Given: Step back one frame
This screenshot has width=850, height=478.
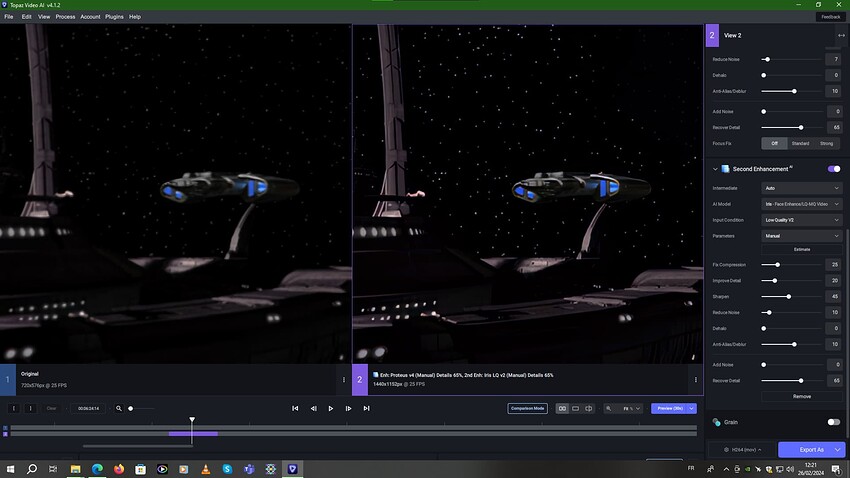Looking at the screenshot, I should pyautogui.click(x=313, y=408).
